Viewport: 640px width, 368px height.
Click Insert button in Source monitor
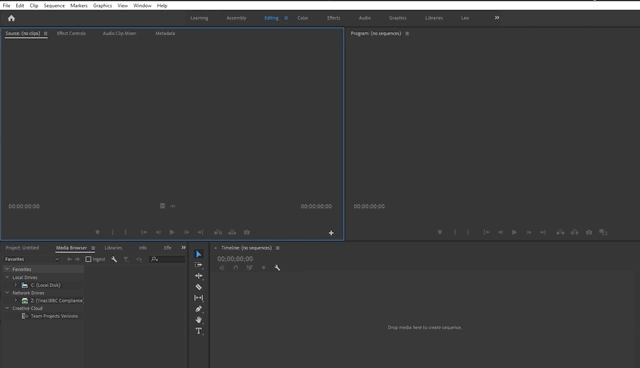(218, 232)
